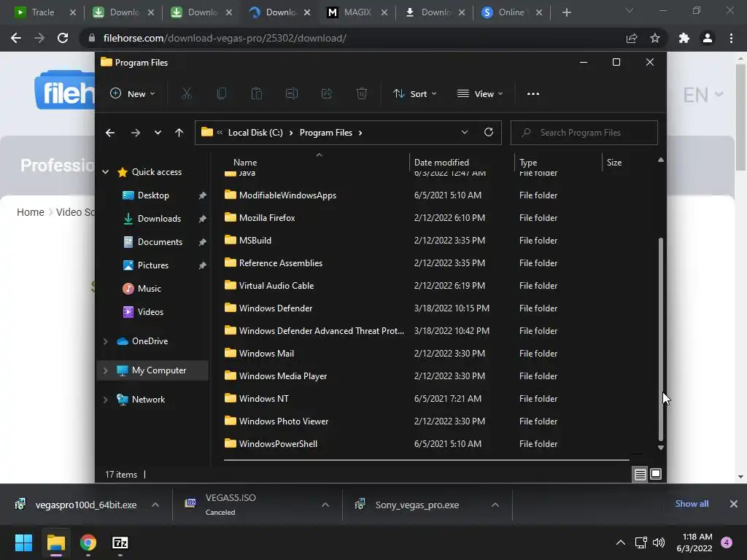Expand the OneDrive tree node

click(x=105, y=341)
